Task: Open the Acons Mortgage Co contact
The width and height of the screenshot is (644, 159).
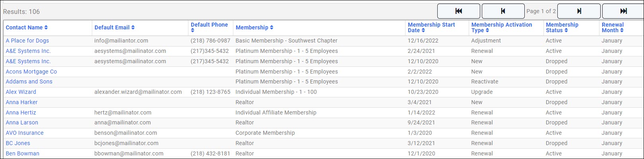Action: click(31, 72)
